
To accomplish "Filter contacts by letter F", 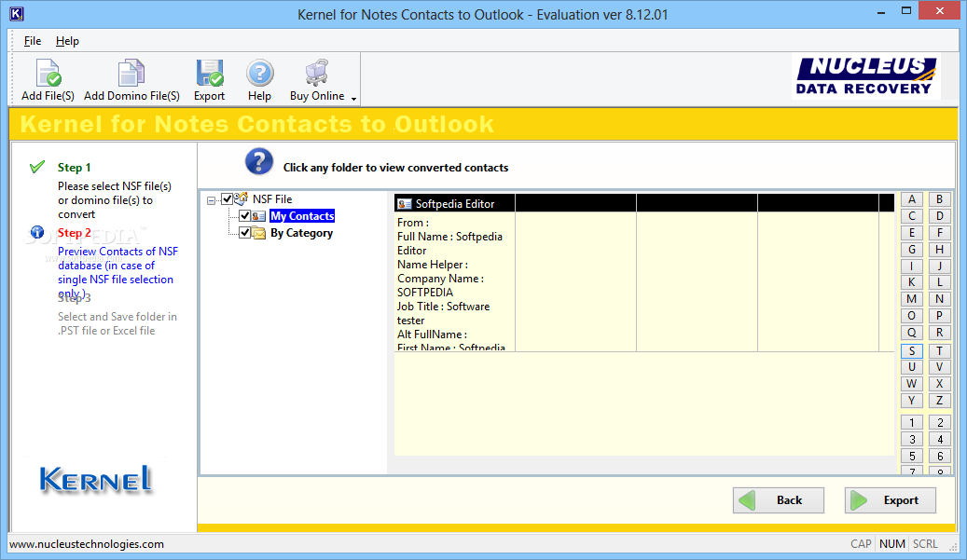I will pyautogui.click(x=939, y=233).
